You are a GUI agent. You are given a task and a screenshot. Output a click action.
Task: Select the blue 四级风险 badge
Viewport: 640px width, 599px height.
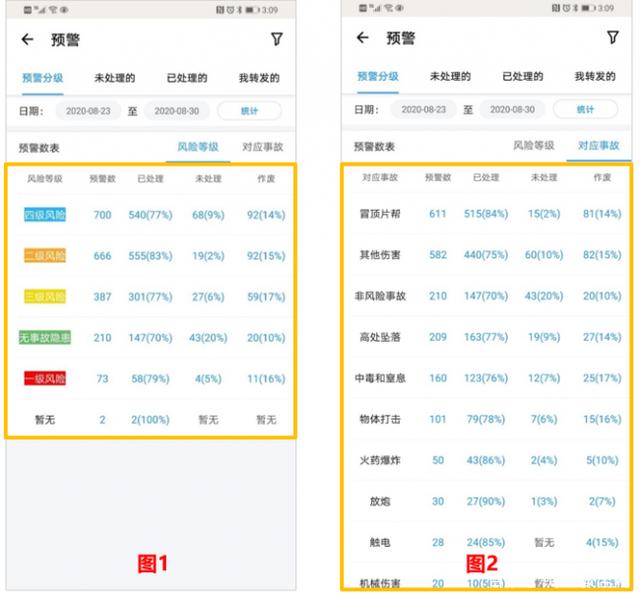click(x=44, y=215)
